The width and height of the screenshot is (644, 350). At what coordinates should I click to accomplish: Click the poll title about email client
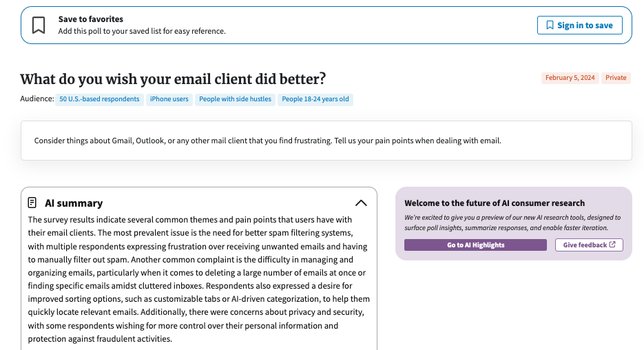173,79
